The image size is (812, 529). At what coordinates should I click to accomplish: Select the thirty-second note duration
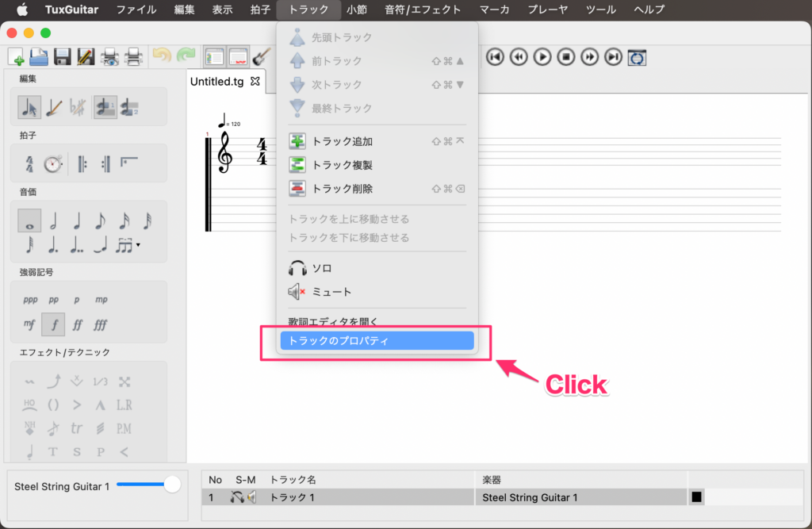point(147,221)
